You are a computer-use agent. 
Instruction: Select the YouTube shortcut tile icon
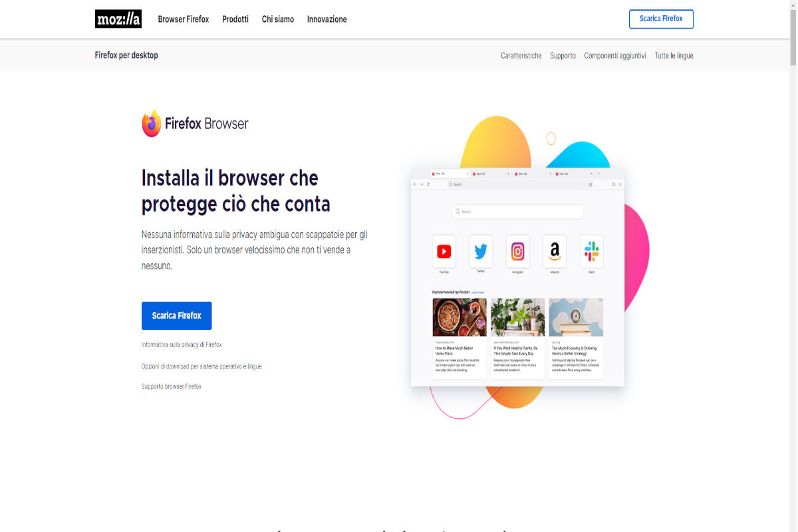(444, 251)
